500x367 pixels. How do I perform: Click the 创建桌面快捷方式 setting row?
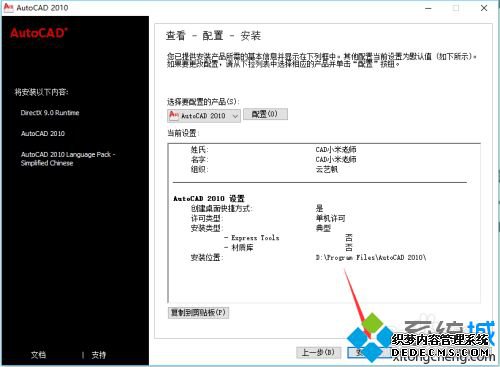(257, 209)
